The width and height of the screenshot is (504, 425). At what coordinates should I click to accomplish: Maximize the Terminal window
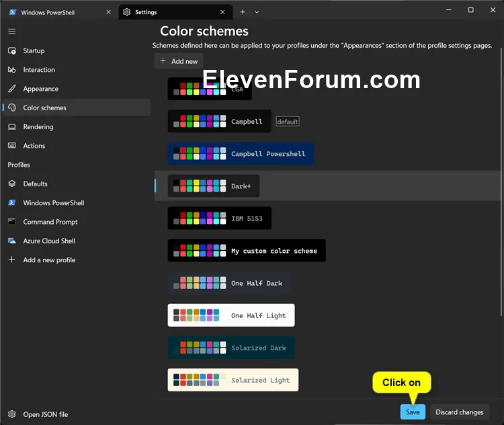tap(470, 10)
